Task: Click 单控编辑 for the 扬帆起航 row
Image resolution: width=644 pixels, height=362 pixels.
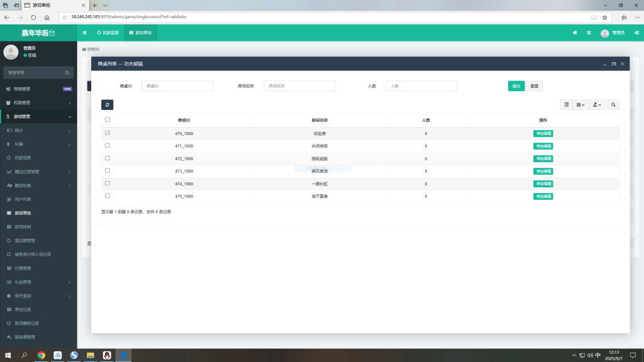Action: [543, 158]
